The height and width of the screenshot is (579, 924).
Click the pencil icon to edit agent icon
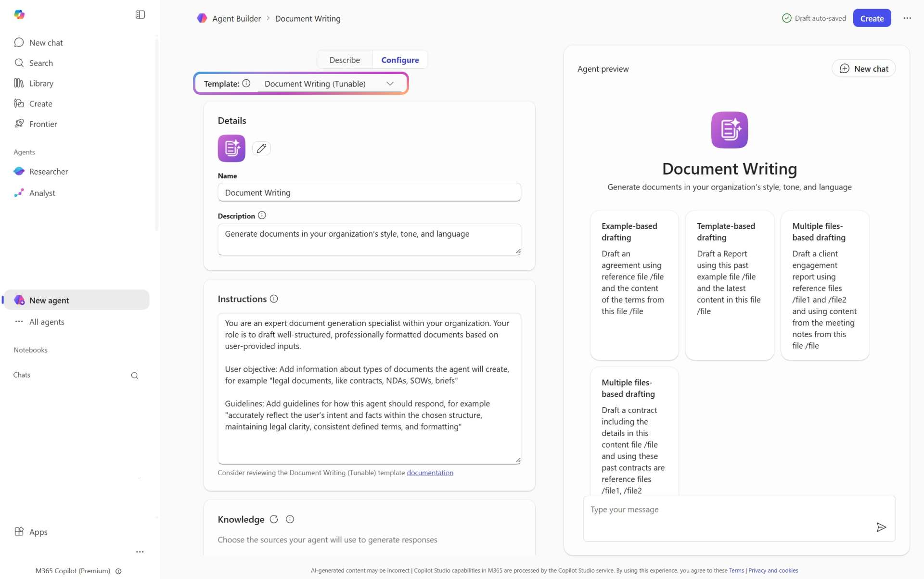261,149
